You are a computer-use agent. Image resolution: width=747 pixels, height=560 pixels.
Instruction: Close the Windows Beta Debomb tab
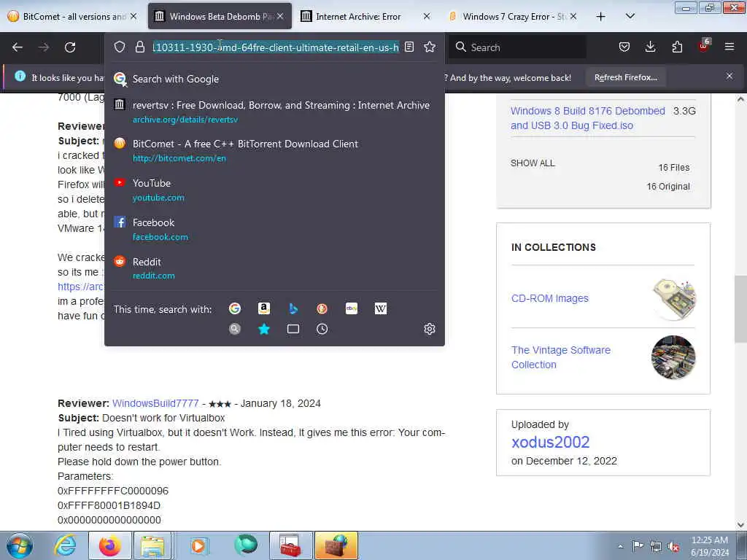point(280,16)
